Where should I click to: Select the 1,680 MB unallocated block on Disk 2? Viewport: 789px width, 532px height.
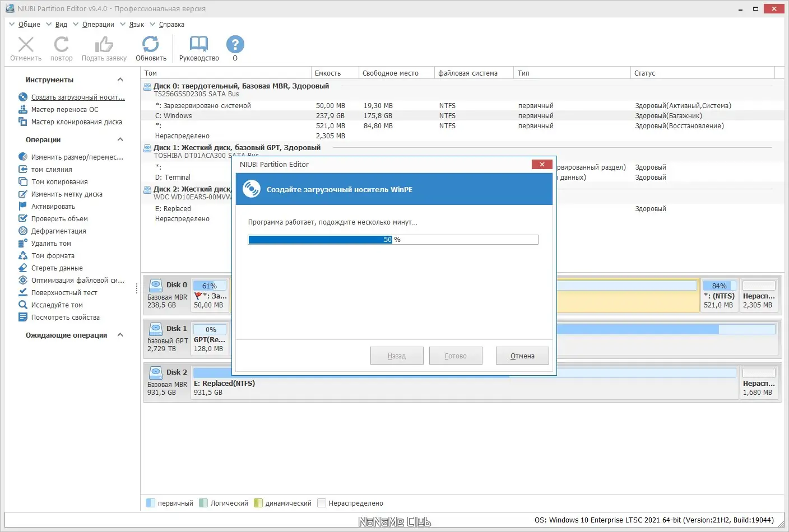[x=759, y=382]
